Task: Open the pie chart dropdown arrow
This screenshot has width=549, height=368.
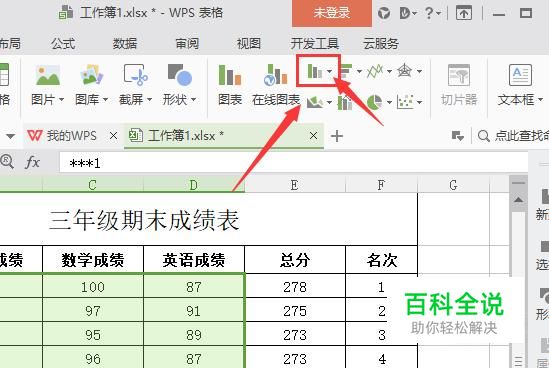Action: pyautogui.click(x=389, y=102)
